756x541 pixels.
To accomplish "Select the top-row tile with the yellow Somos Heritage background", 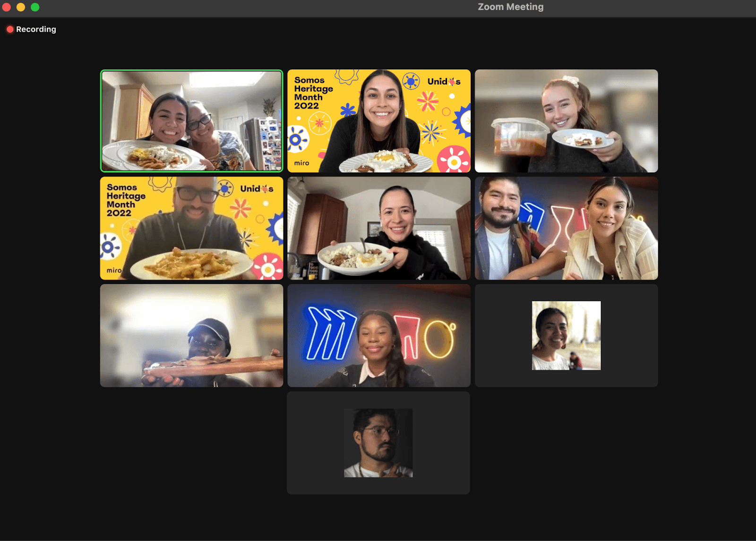I will coord(378,121).
